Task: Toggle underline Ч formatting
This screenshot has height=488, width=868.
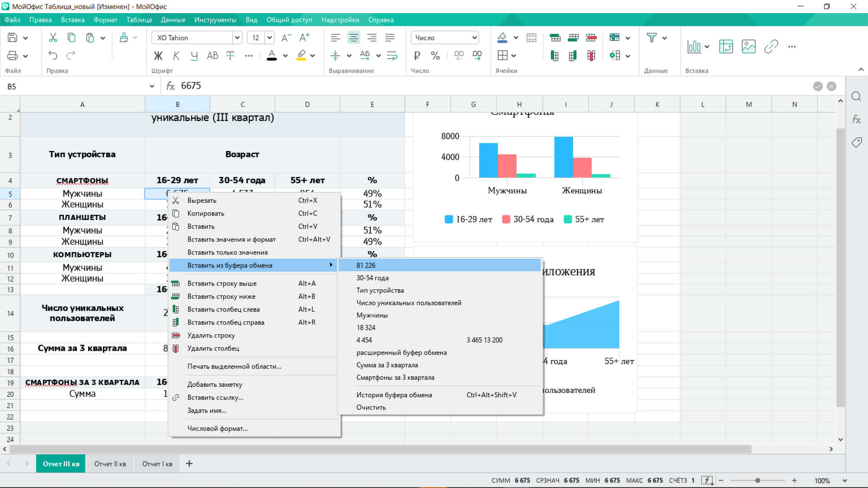Action: point(194,56)
